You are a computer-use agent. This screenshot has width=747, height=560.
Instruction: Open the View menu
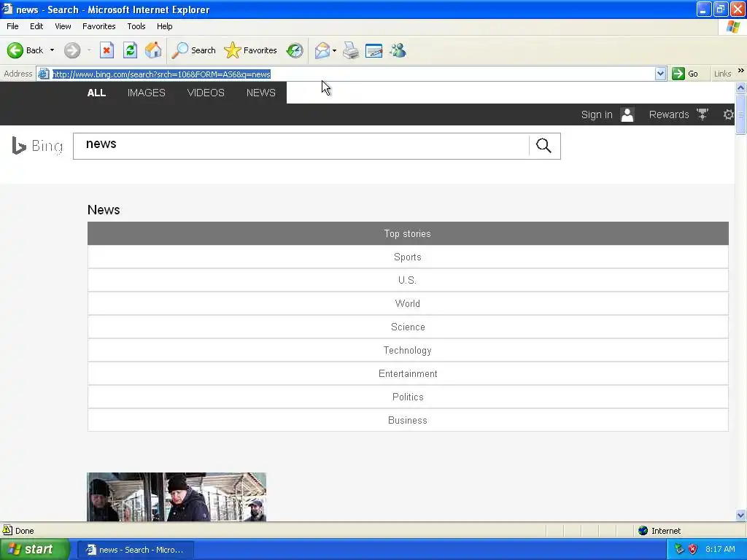click(63, 26)
